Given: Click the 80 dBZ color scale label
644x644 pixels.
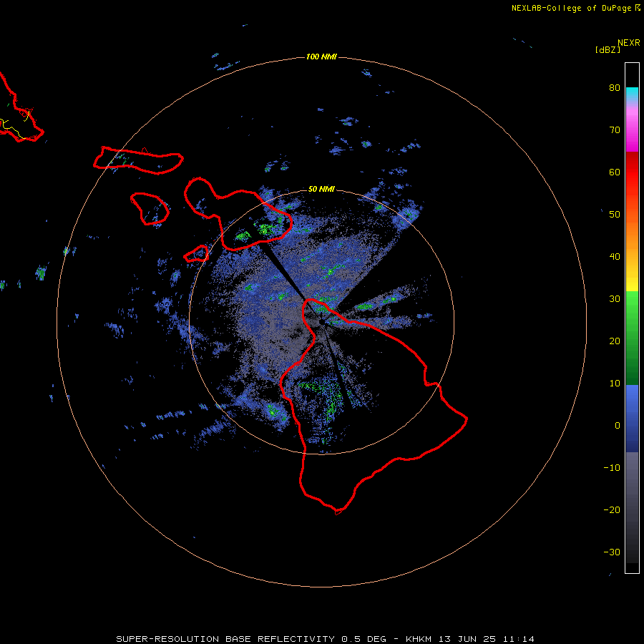Looking at the screenshot, I should 615,88.
